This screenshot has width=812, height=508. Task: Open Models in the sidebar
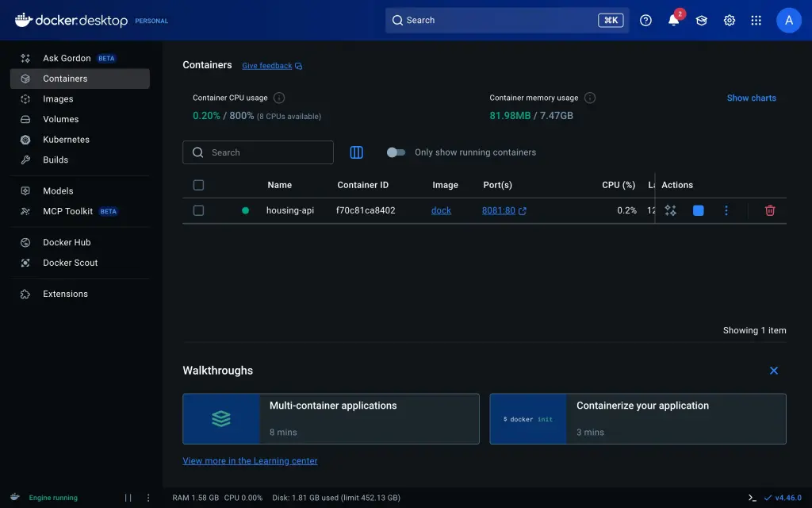pyautogui.click(x=80, y=190)
